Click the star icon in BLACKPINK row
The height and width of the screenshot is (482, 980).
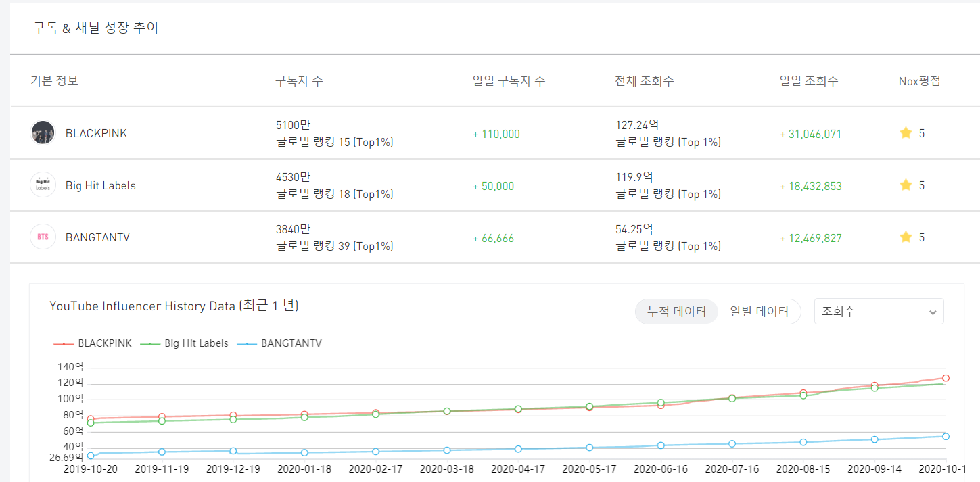click(906, 133)
